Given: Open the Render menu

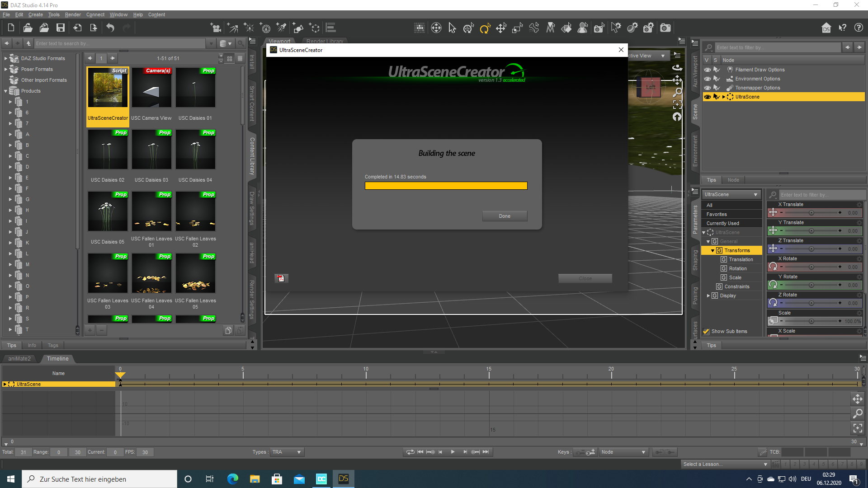Looking at the screenshot, I should pos(72,14).
